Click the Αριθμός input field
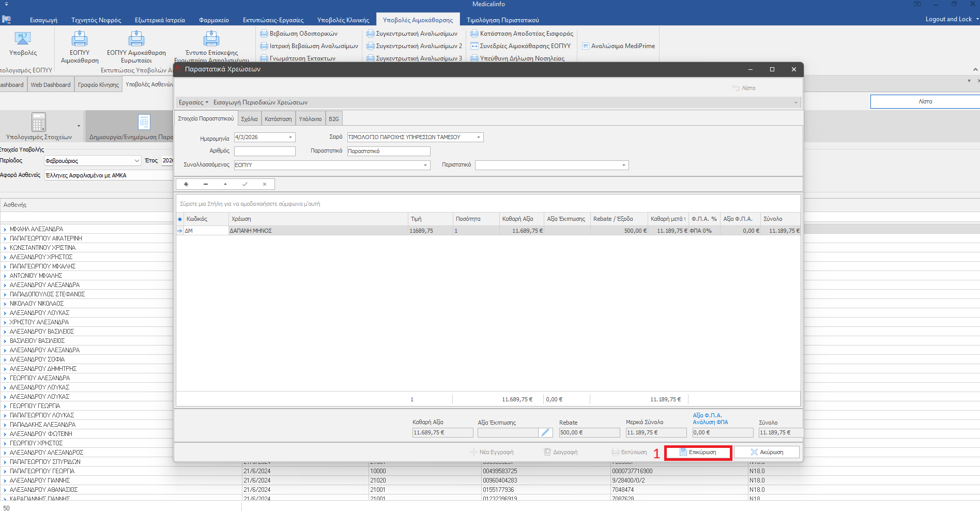The width and height of the screenshot is (980, 511). coord(265,151)
